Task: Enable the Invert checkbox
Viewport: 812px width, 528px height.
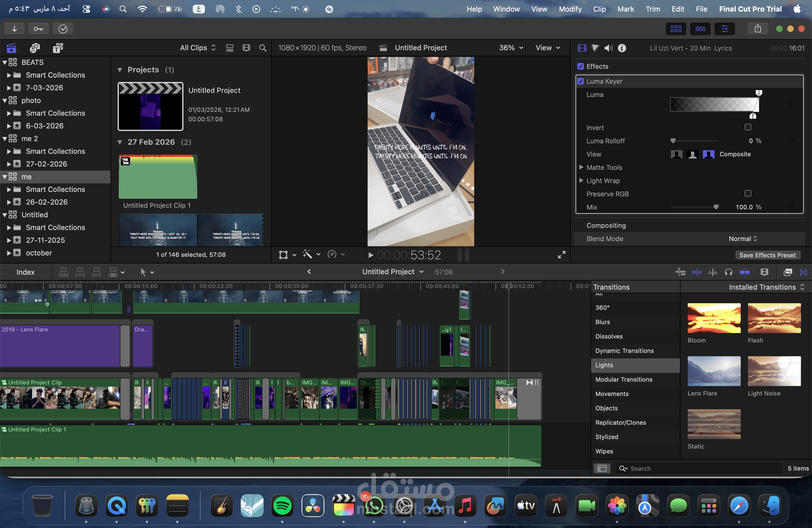Action: (748, 127)
